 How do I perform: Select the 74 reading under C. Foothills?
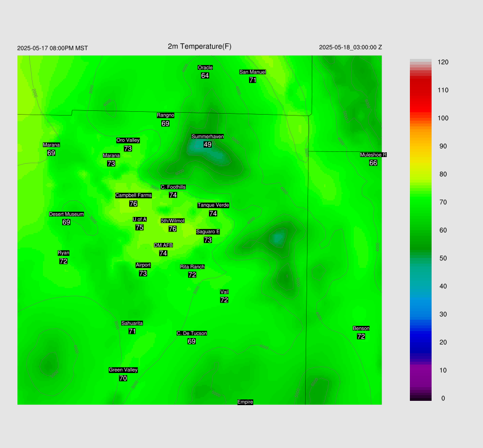coord(173,195)
